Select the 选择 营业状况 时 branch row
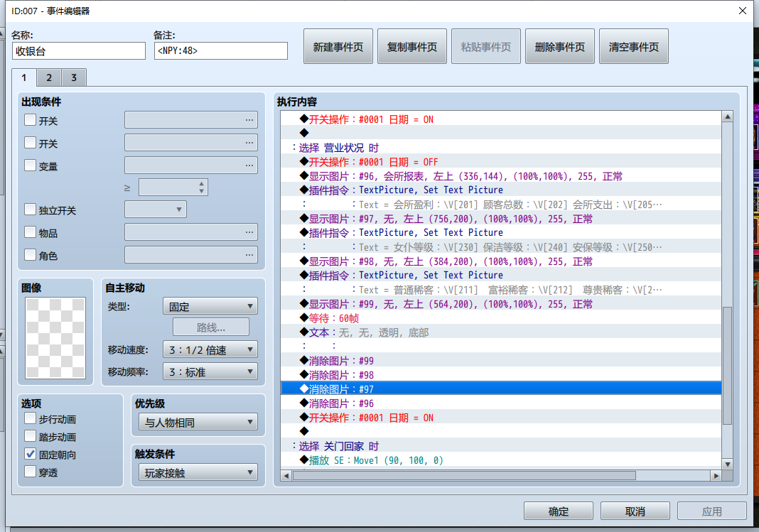The height and width of the screenshot is (532, 759). tap(501, 148)
